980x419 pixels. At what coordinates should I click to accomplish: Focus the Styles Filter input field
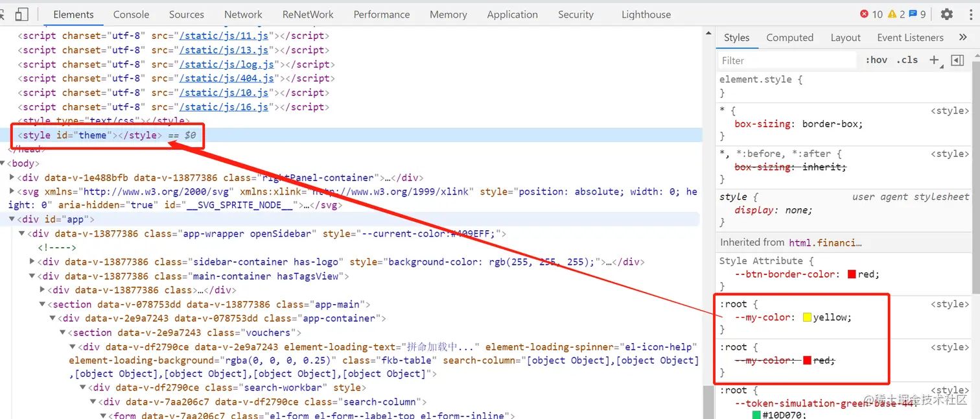787,60
